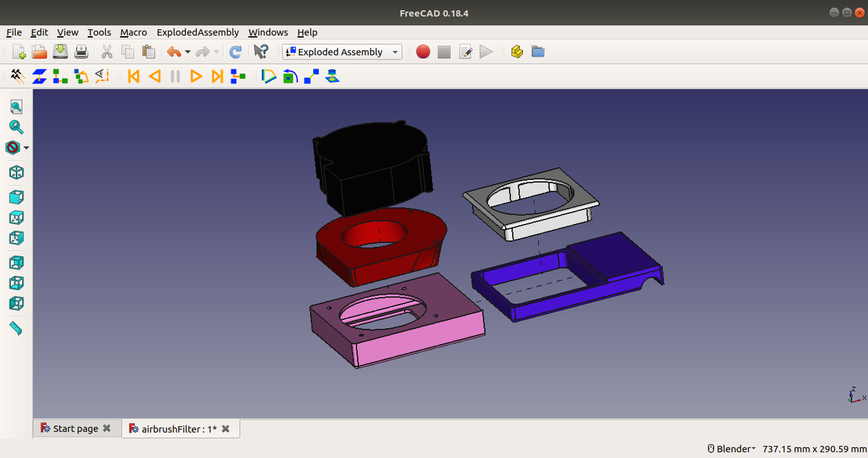This screenshot has width=868, height=458.
Task: Click the green square with blue curved arrow
Action: click(x=290, y=76)
